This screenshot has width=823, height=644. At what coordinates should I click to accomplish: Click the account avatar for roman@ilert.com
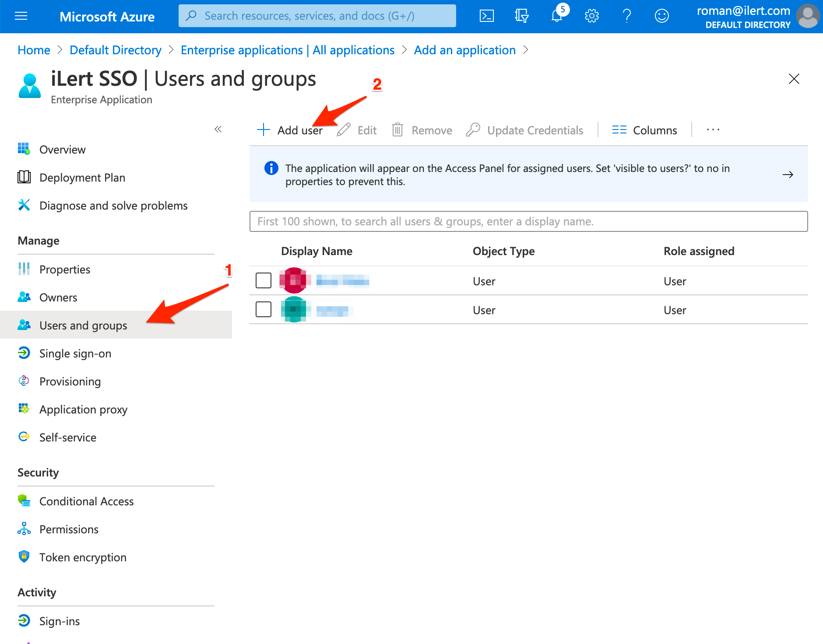pos(807,16)
